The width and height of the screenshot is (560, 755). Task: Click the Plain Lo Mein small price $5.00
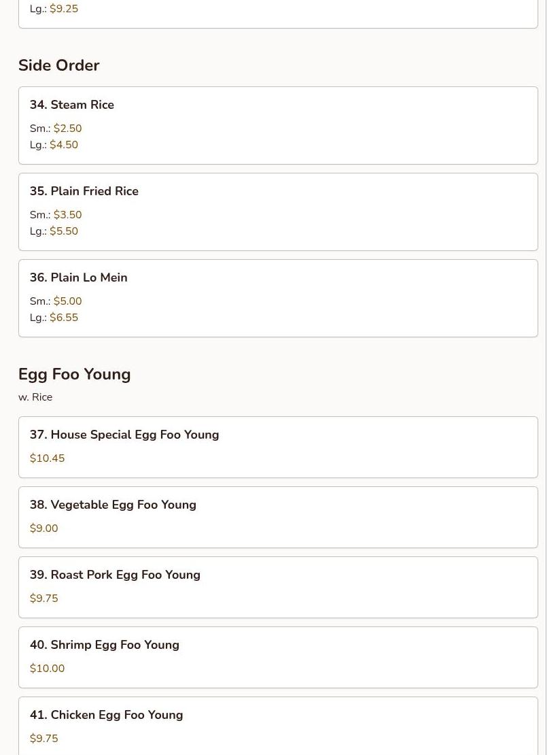[x=67, y=301]
